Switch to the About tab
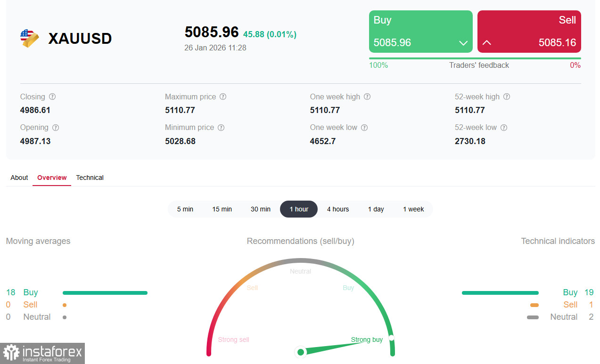 (19, 178)
